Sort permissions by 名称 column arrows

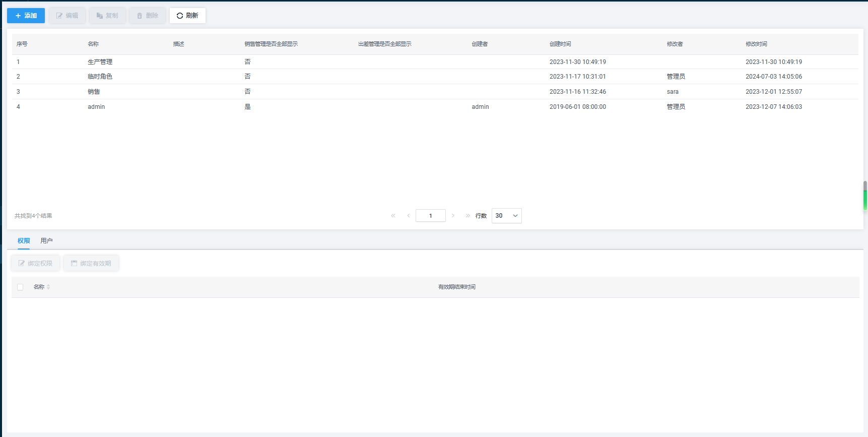48,287
